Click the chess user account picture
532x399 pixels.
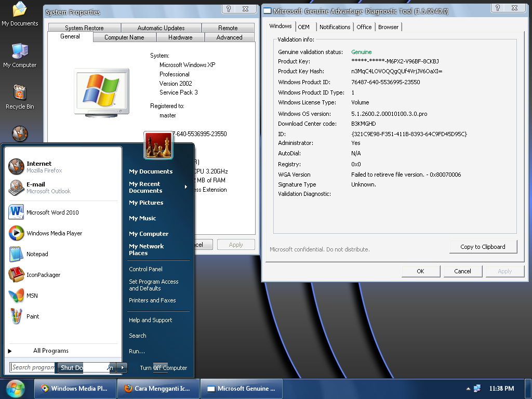coord(158,145)
